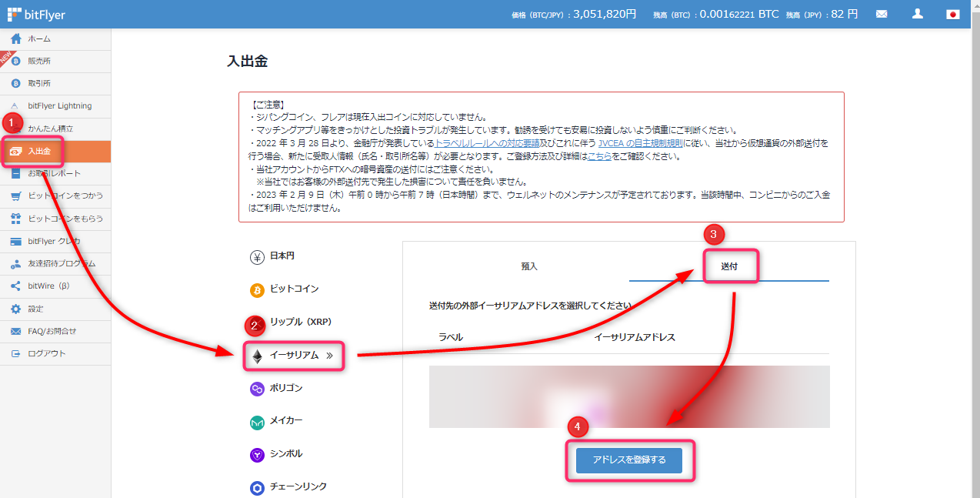This screenshot has width=980, height=498.
Task: Switch to the 送付 tab
Action: (x=729, y=266)
